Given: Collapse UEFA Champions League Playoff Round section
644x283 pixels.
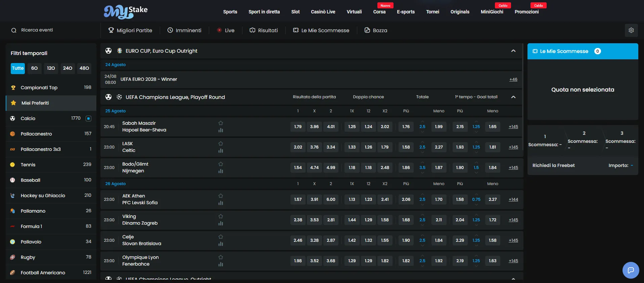Looking at the screenshot, I should tap(513, 97).
